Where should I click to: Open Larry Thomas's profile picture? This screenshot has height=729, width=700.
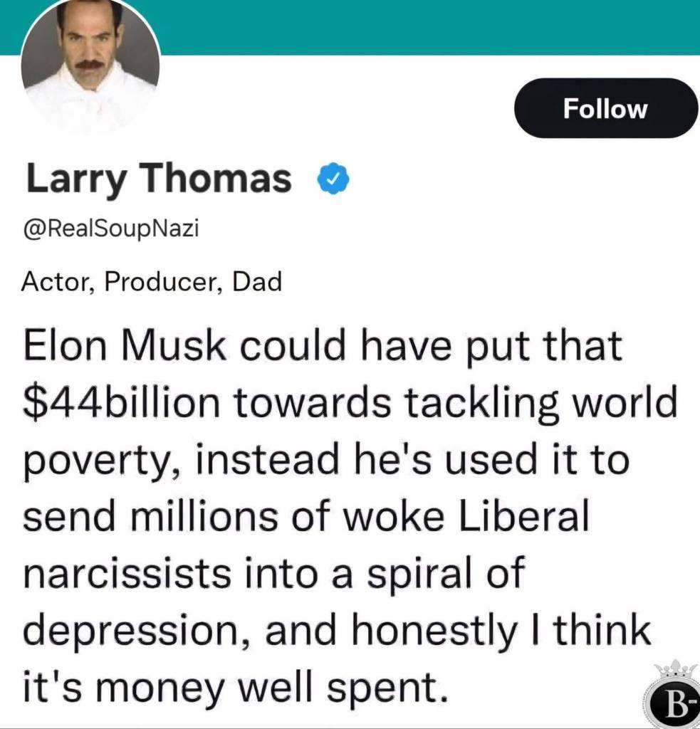(90, 65)
